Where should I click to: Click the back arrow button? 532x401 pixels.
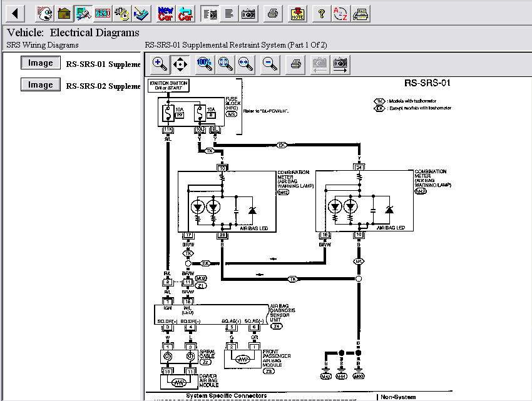(15, 13)
